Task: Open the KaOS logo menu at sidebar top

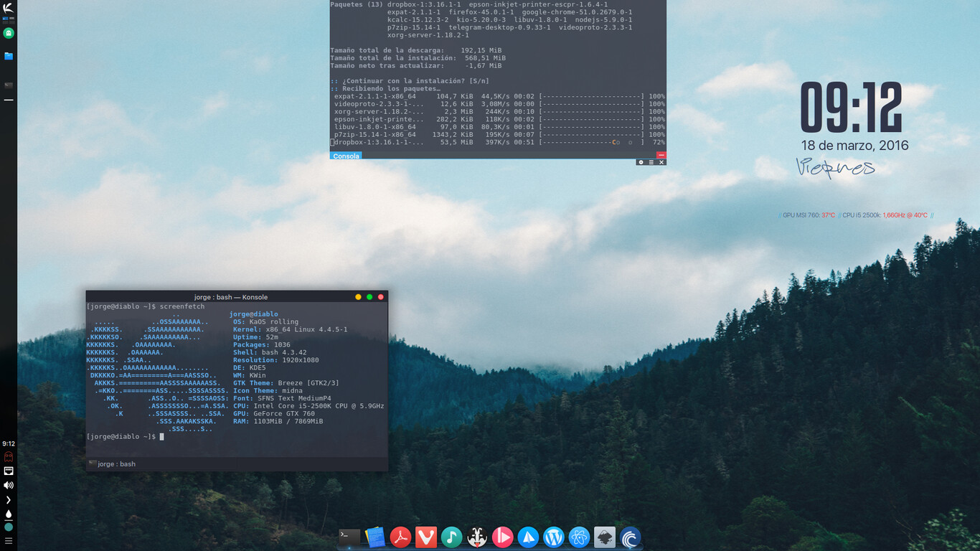Action: pyautogui.click(x=9, y=7)
